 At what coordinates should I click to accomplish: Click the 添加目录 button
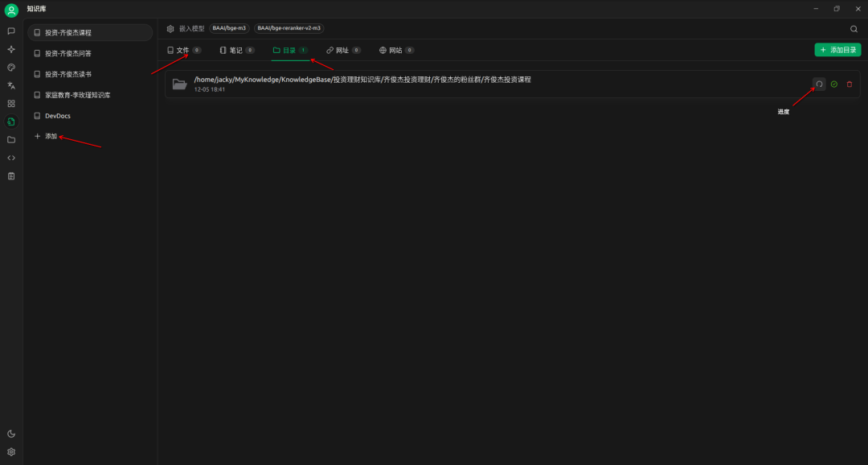pos(837,50)
